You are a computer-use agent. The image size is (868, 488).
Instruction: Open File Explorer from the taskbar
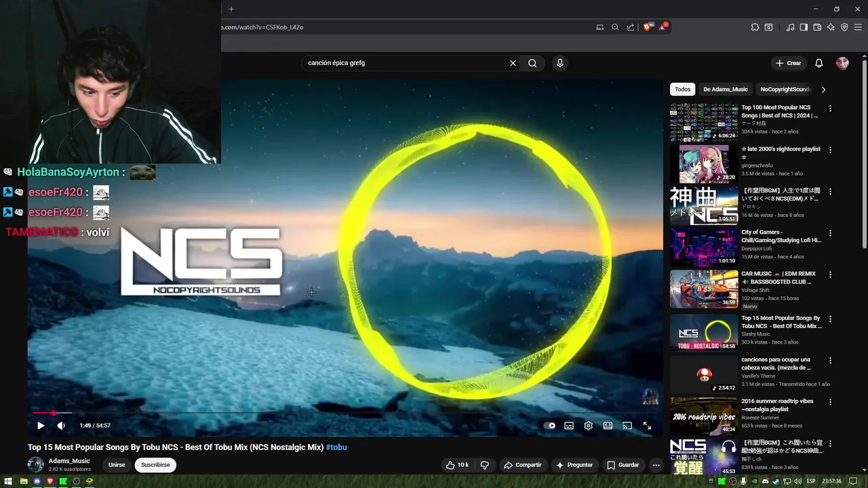coord(23,481)
